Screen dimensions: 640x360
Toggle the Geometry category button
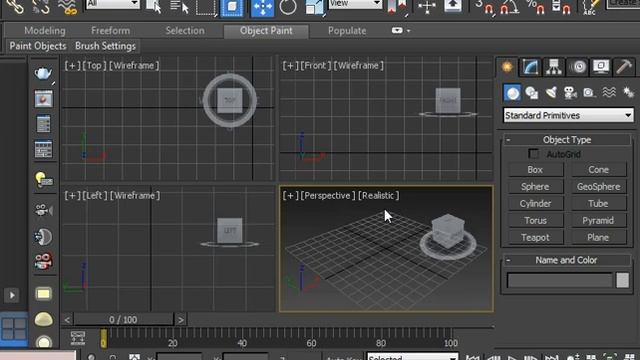[512, 93]
